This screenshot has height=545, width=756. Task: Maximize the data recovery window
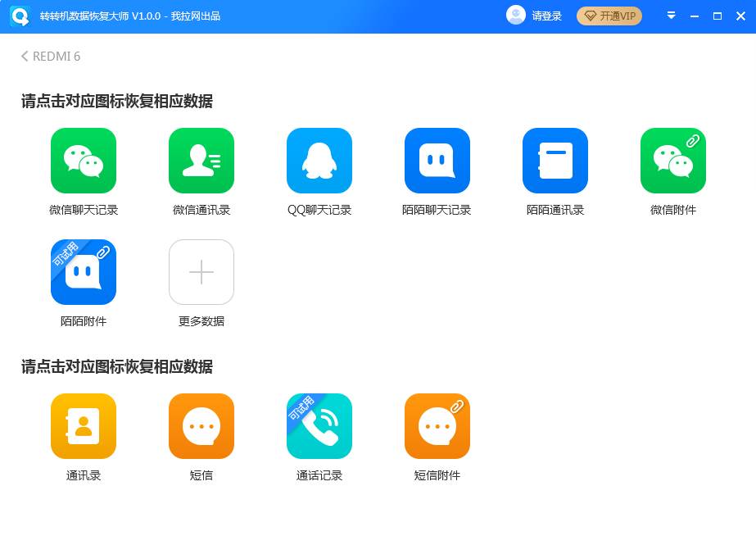pos(718,16)
